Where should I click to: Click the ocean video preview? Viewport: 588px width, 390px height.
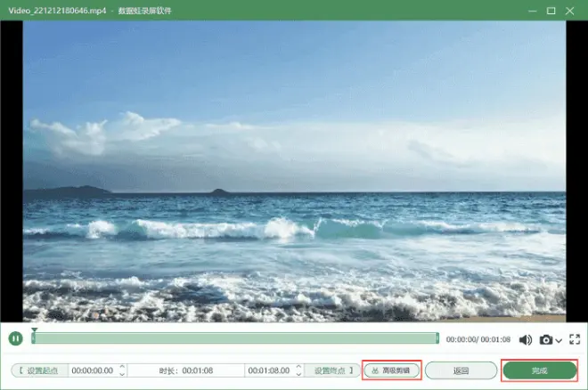click(294, 169)
